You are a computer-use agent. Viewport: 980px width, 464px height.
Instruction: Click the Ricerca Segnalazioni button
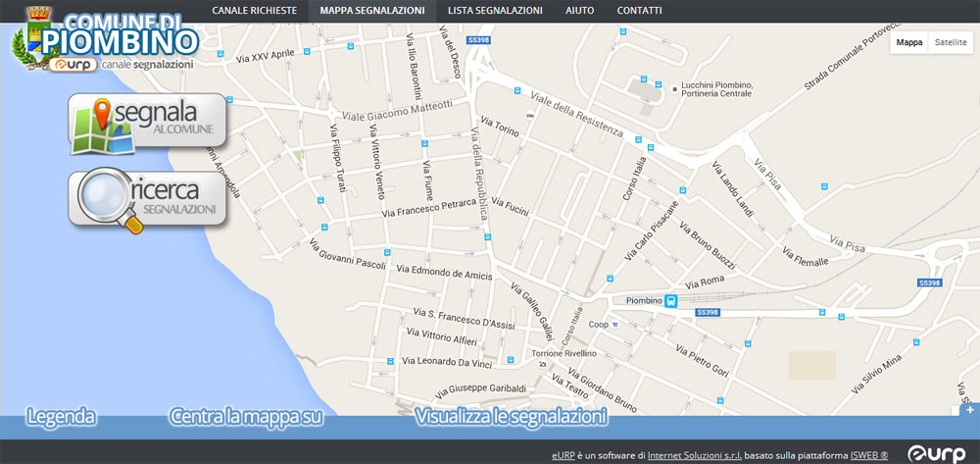(148, 200)
